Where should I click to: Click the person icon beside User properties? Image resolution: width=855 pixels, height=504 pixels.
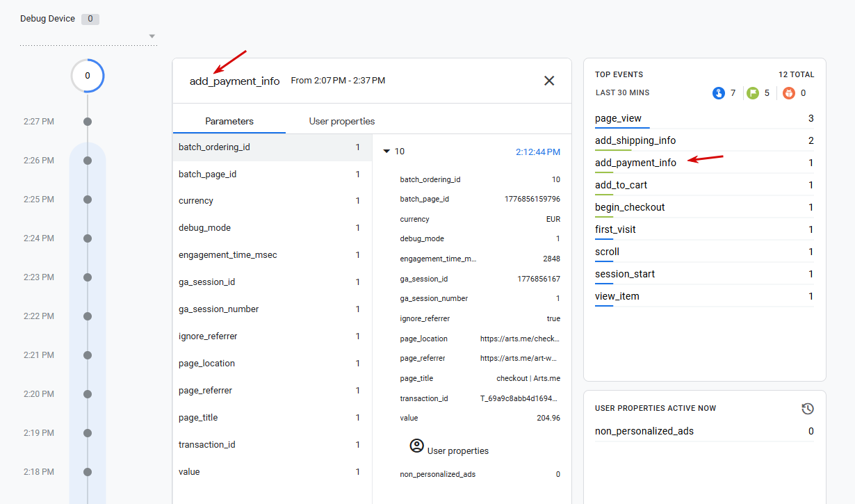(417, 446)
